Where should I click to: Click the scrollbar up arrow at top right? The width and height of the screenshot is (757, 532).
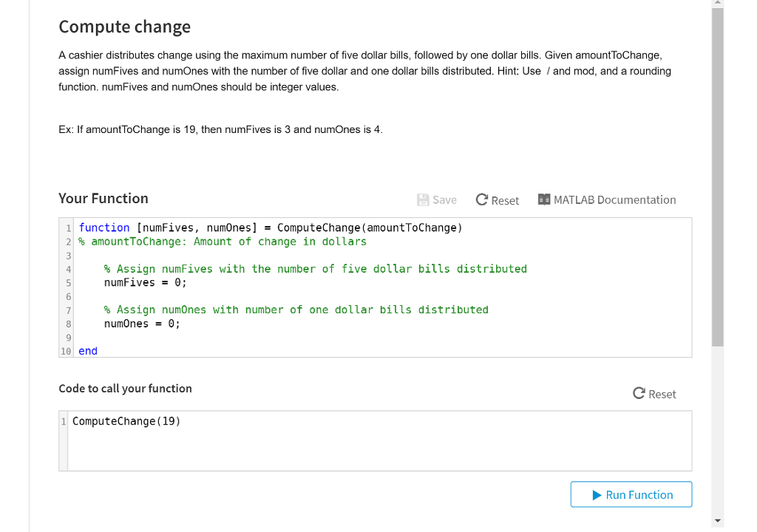716,4
